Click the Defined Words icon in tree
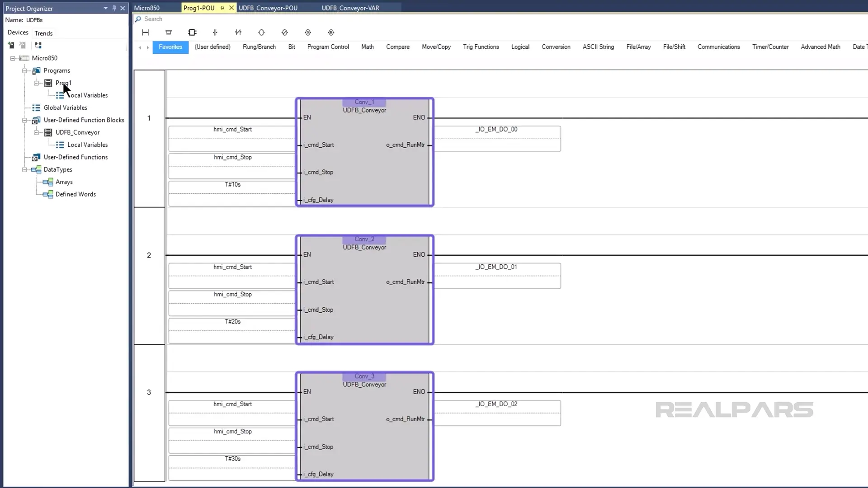868x488 pixels. [48, 194]
